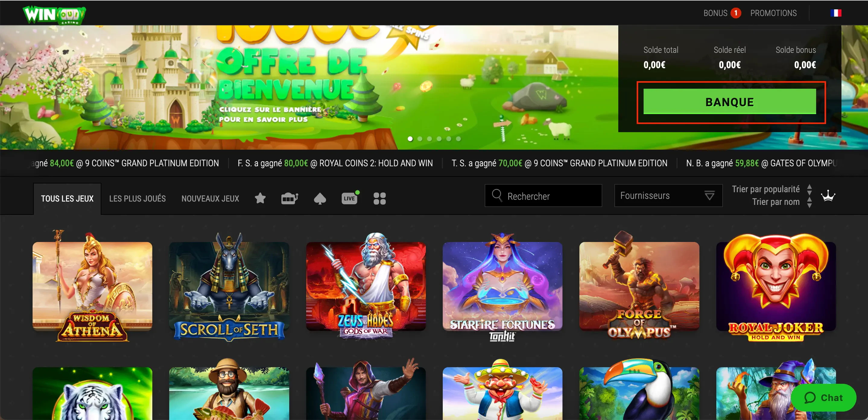The width and height of the screenshot is (868, 420).
Task: Toggle the Trier par popularité sort arrows
Action: tap(809, 190)
